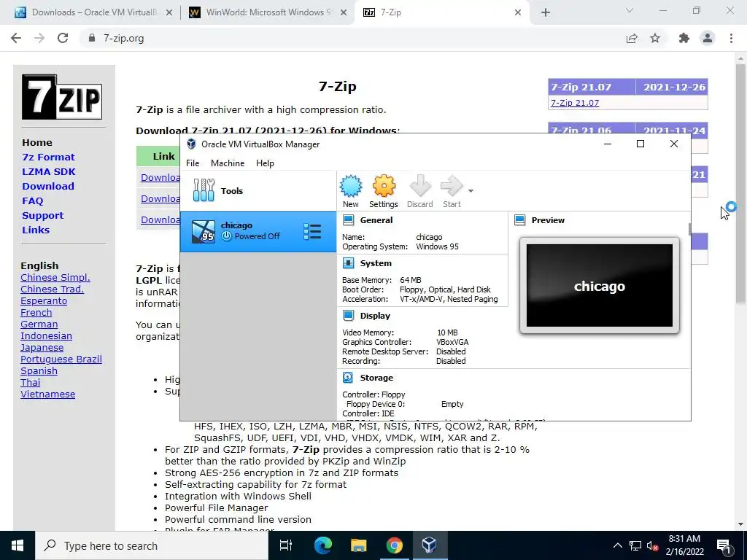Click the '64 MB' base memory value
Image resolution: width=747 pixels, height=560 pixels.
coord(411,280)
